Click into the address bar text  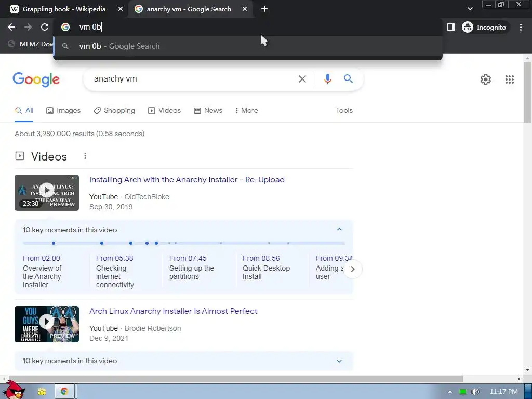pyautogui.click(x=90, y=27)
